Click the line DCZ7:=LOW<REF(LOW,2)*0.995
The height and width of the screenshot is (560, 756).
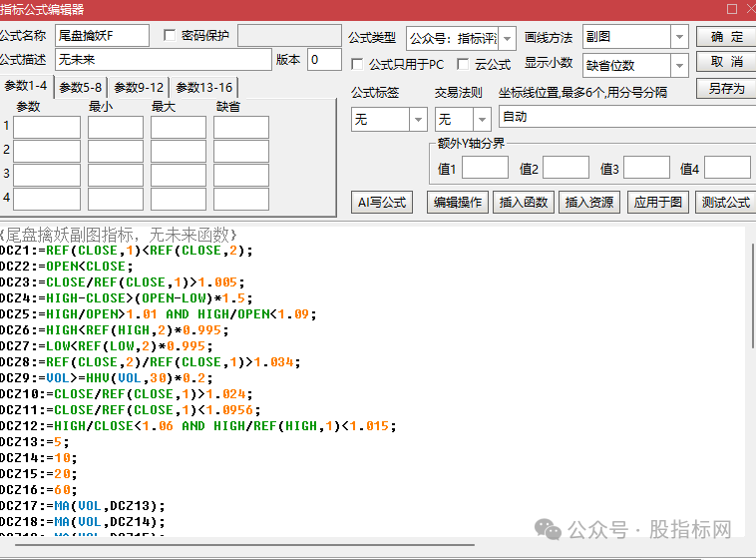106,346
